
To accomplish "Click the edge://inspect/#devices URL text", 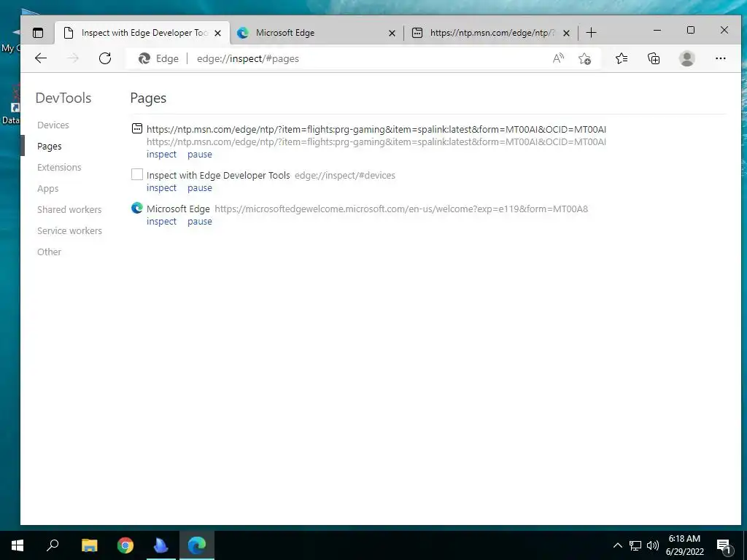I will click(x=345, y=175).
